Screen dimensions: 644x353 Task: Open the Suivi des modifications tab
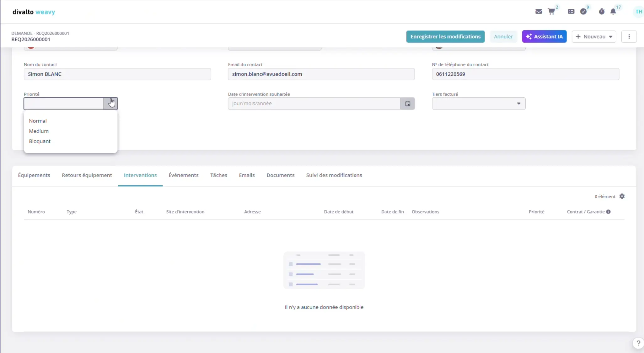click(x=334, y=175)
